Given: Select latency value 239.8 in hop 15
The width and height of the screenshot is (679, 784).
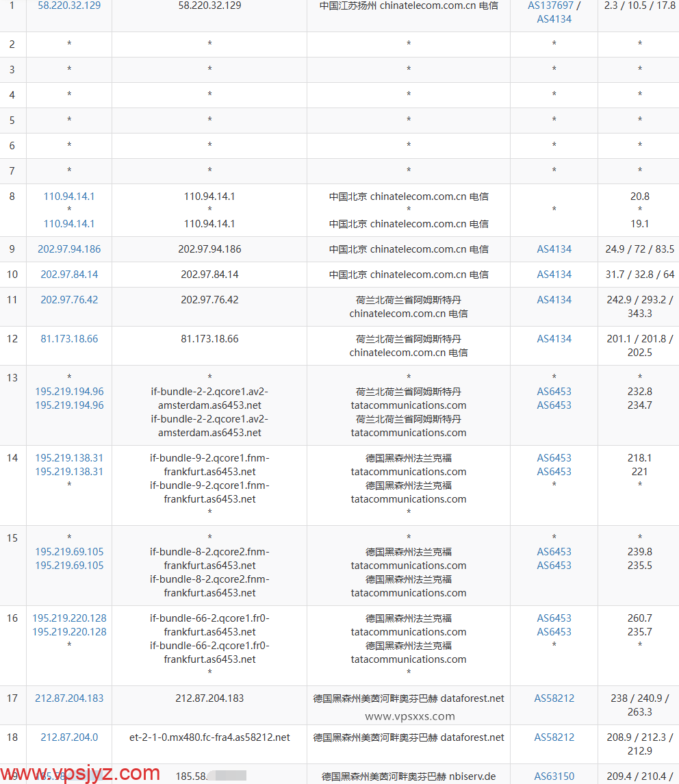Looking at the screenshot, I should click(x=639, y=552).
